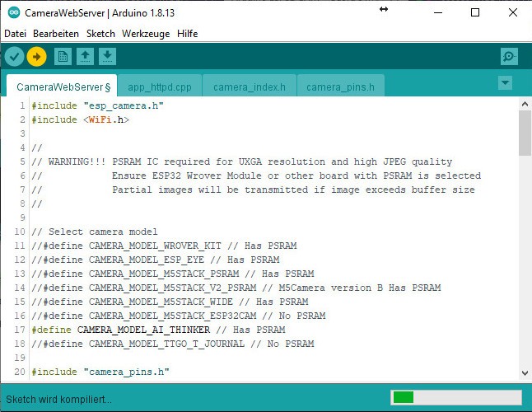Click the '#include <WiFi.h>' line
The image size is (532, 412).
(81, 119)
